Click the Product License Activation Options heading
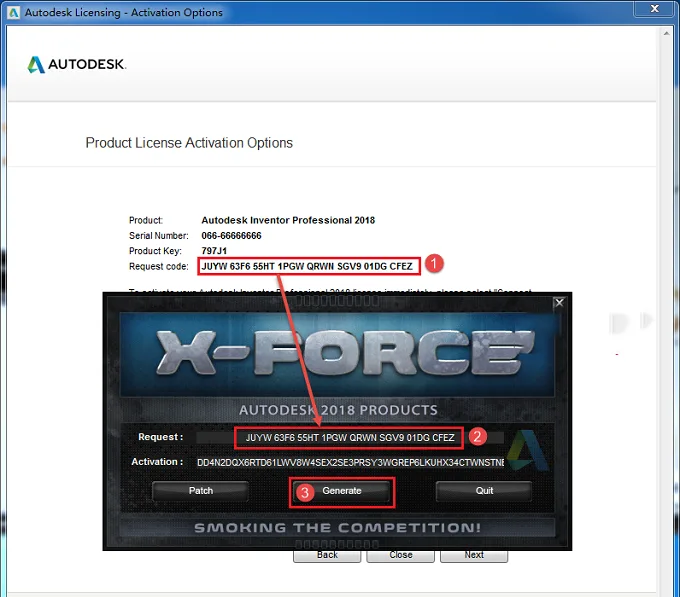 (189, 143)
